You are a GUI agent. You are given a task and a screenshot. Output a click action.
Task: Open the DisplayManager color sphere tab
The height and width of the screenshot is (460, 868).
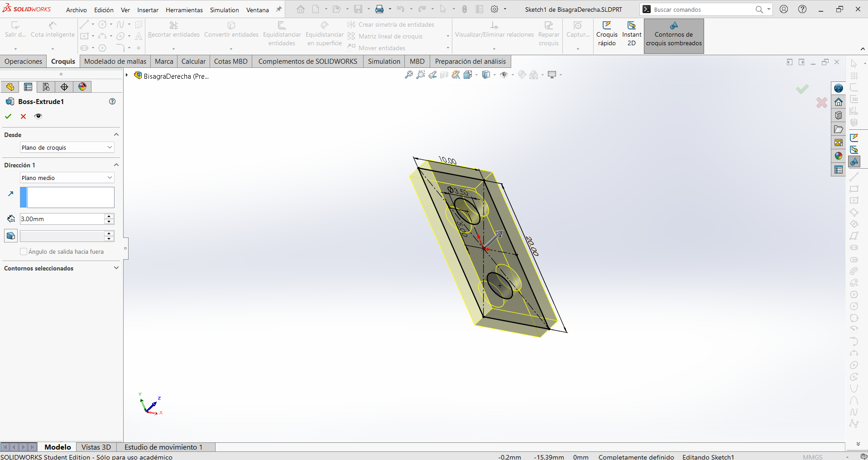pos(82,87)
